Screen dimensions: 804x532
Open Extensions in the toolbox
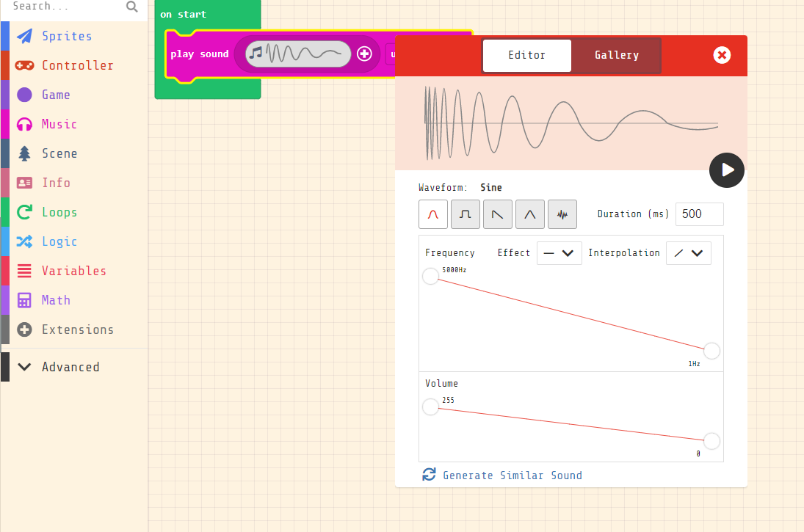click(74, 329)
